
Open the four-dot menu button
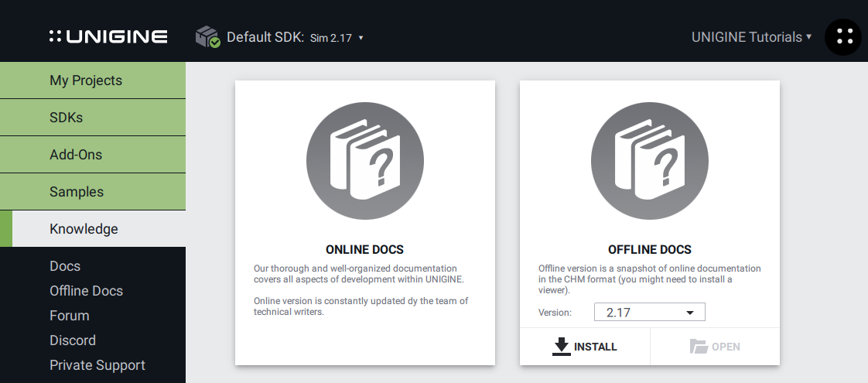(843, 36)
